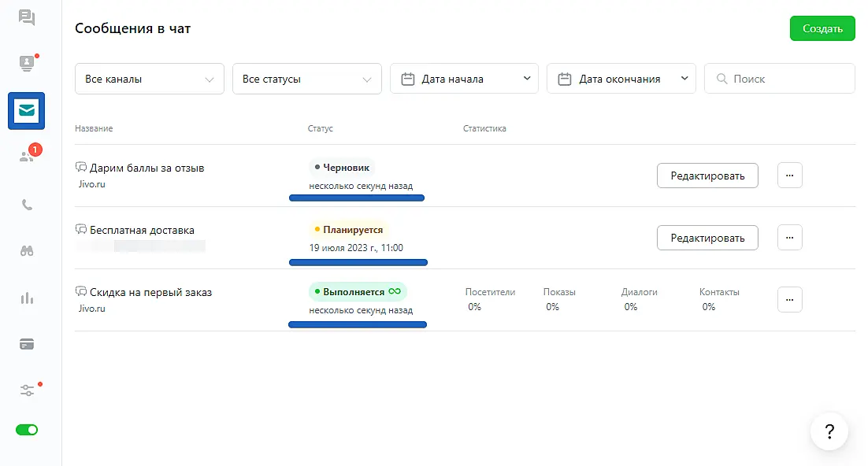Click "Редактировать" for "Бесплатная доставка"
868x466 pixels.
[707, 238]
